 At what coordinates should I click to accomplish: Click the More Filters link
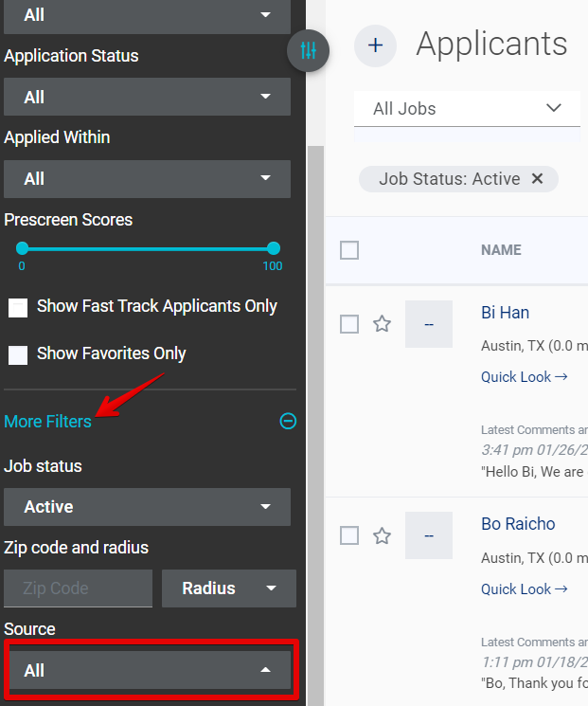[47, 422]
